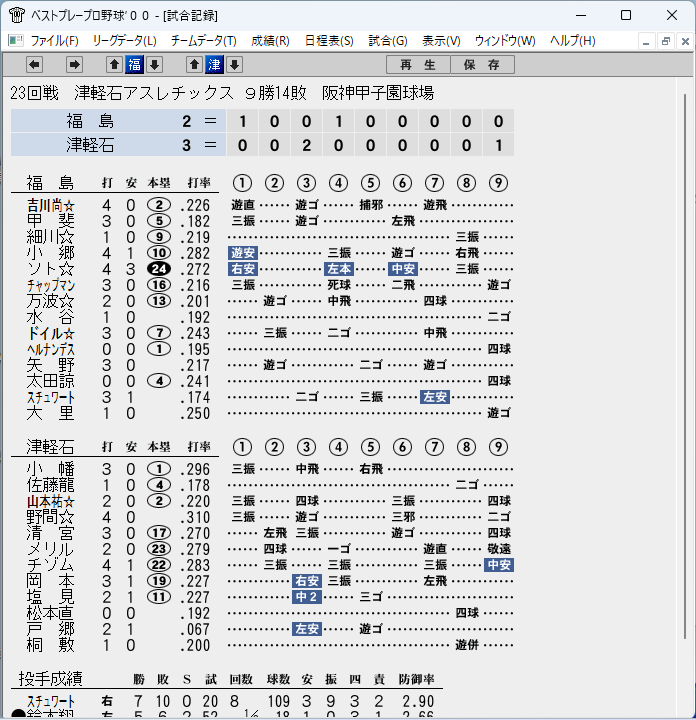696x720 pixels.
Task: Click the down arrow after the 津 icon
Action: tap(235, 65)
